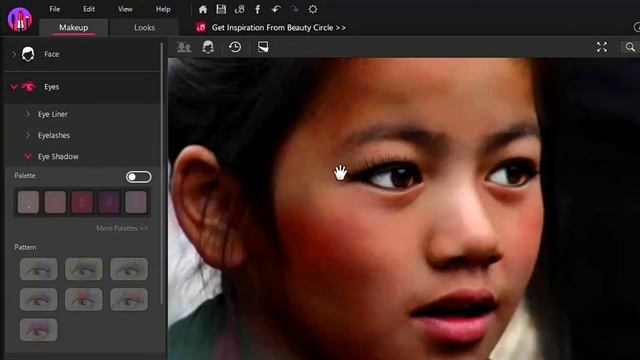The height and width of the screenshot is (360, 640).
Task: Open Get Inspiration From Beauty Circle link
Action: (x=278, y=27)
